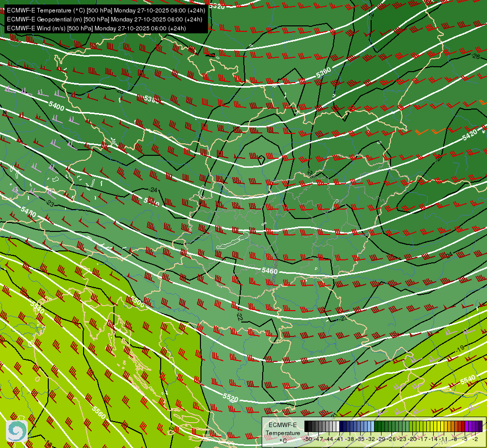Click the 5460 geopotential contour label
487x448 pixels.
tap(269, 271)
